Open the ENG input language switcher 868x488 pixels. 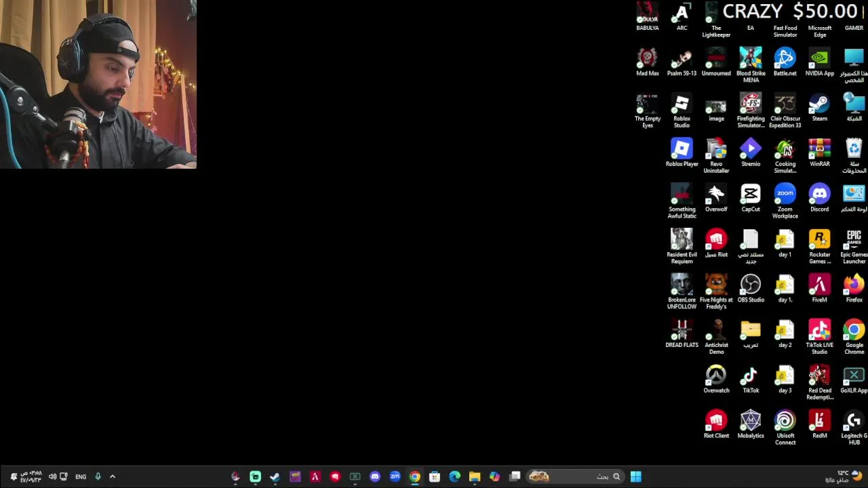(81, 476)
